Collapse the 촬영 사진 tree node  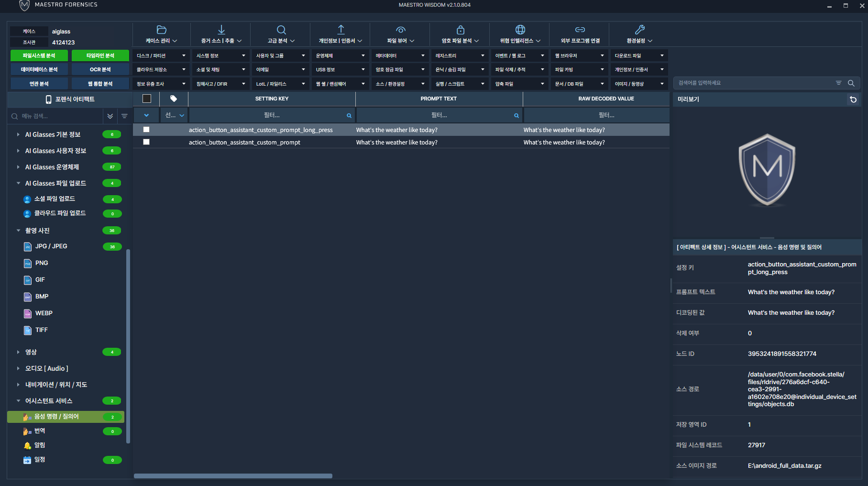18,231
